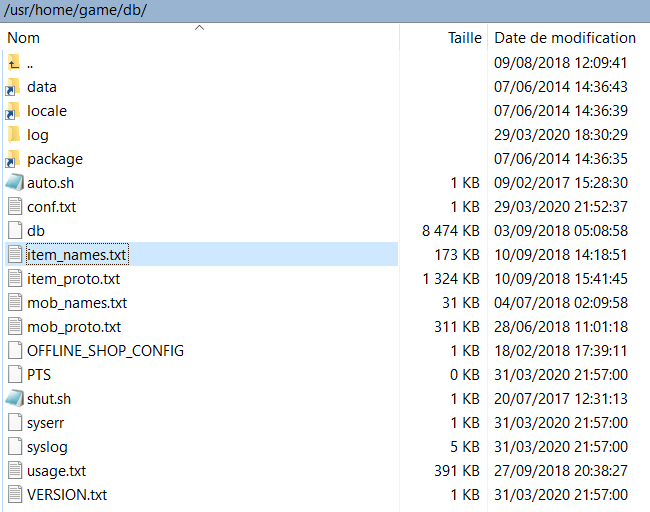Viewport: 650px width, 512px height.
Task: Select the usage.txt file name
Action: click(56, 471)
